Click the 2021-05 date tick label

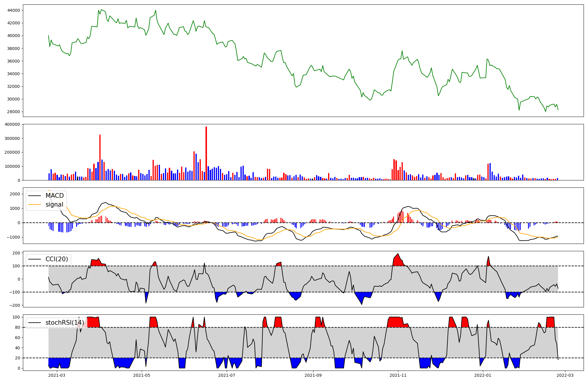[x=142, y=375]
